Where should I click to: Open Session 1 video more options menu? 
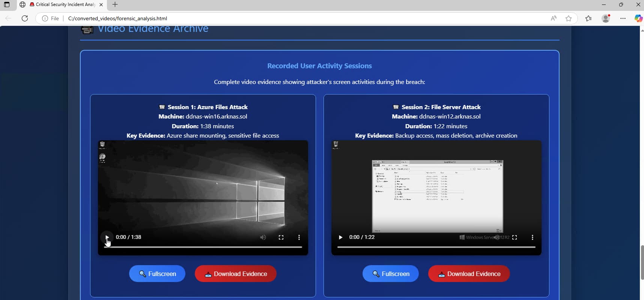pos(299,237)
